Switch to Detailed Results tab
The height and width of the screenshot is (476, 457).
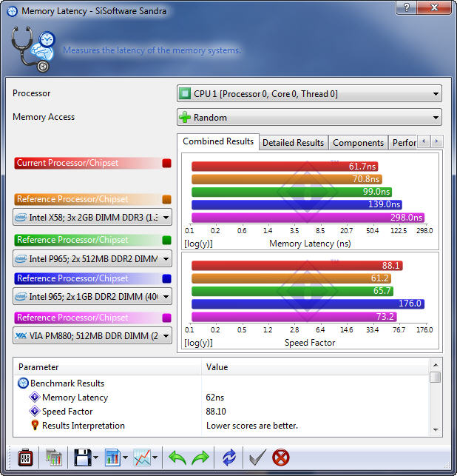(x=294, y=143)
